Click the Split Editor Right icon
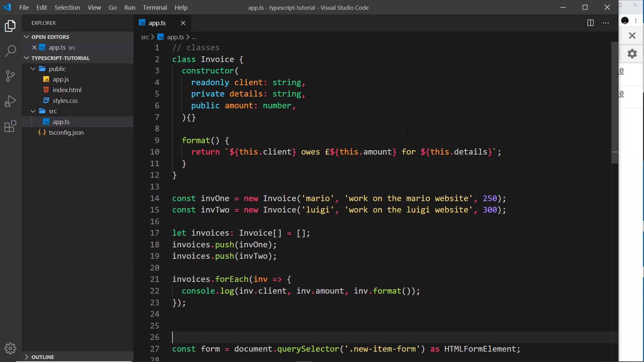Viewport: 644px width, 362px height. 590,23
